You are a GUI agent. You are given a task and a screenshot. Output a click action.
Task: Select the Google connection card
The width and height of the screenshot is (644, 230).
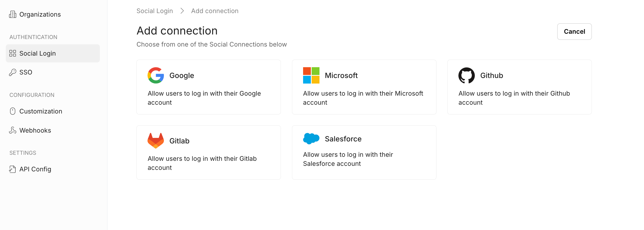208,87
